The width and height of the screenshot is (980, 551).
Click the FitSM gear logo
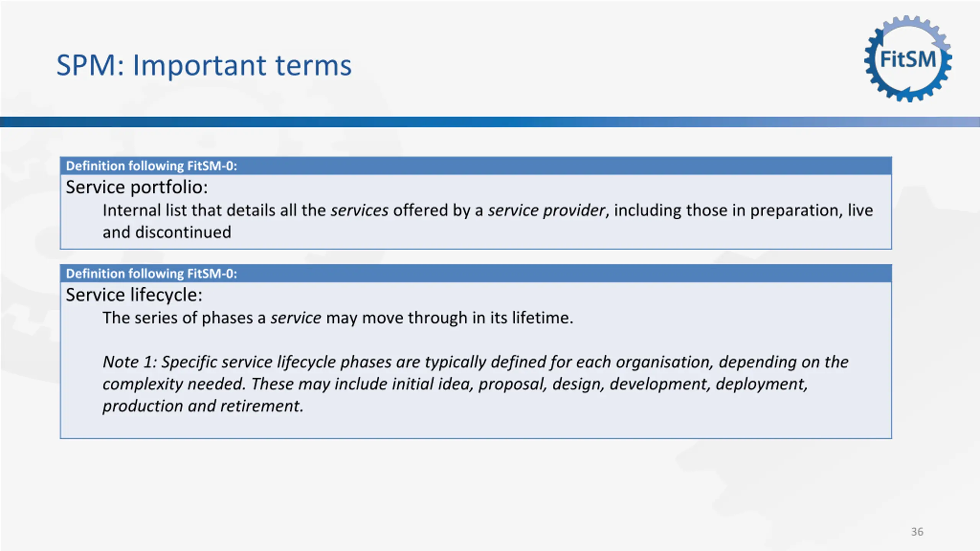(x=908, y=59)
